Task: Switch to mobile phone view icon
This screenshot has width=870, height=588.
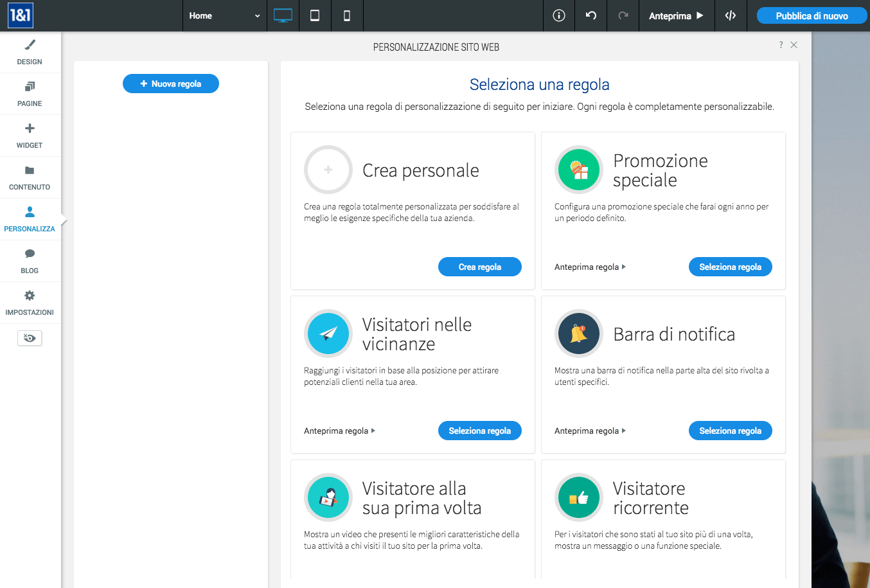Action: point(347,15)
